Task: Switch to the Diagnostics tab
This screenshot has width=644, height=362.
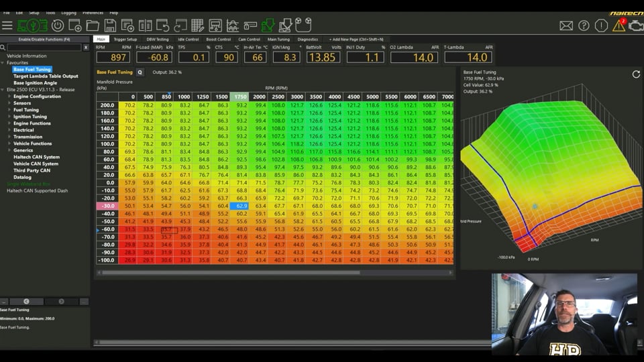Action: click(308, 40)
